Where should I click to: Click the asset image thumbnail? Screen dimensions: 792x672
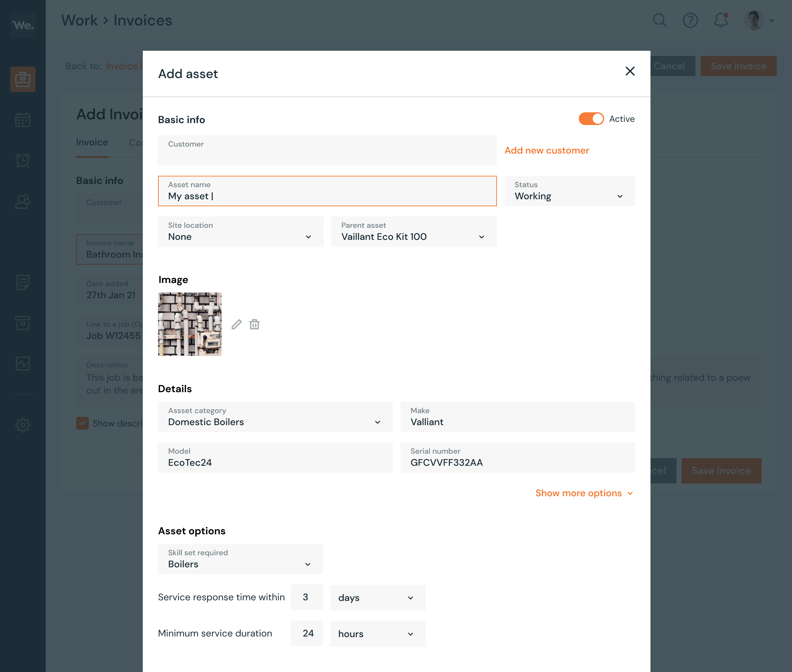tap(190, 324)
